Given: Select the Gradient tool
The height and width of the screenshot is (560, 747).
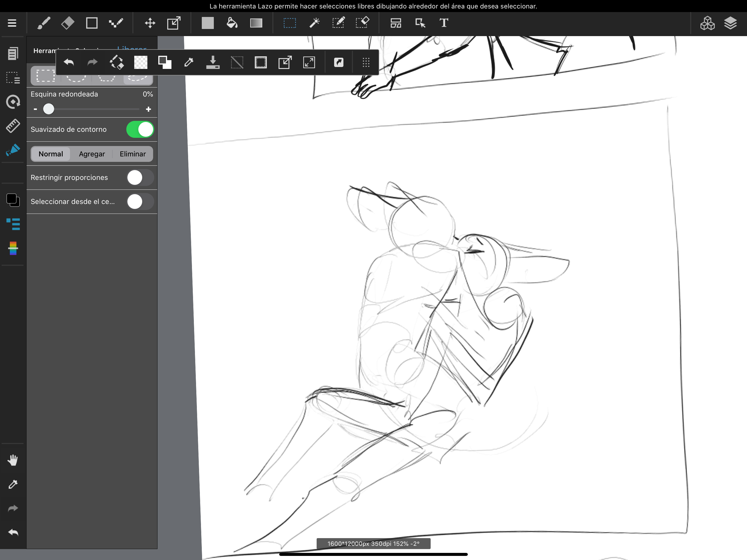Looking at the screenshot, I should tap(256, 23).
